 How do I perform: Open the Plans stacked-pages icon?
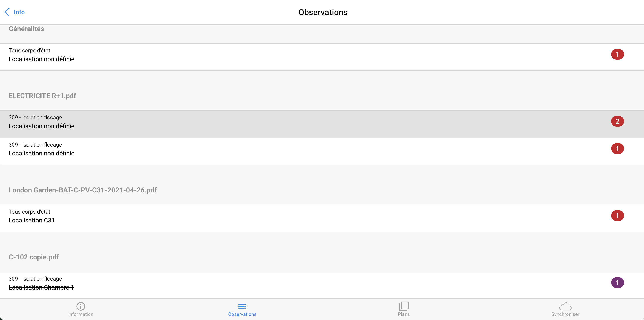tap(404, 306)
